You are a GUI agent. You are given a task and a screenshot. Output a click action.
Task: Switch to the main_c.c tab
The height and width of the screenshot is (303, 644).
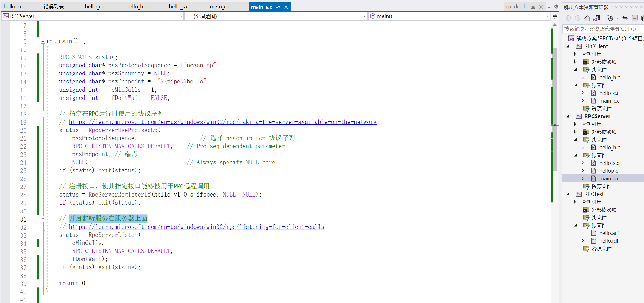[220, 7]
